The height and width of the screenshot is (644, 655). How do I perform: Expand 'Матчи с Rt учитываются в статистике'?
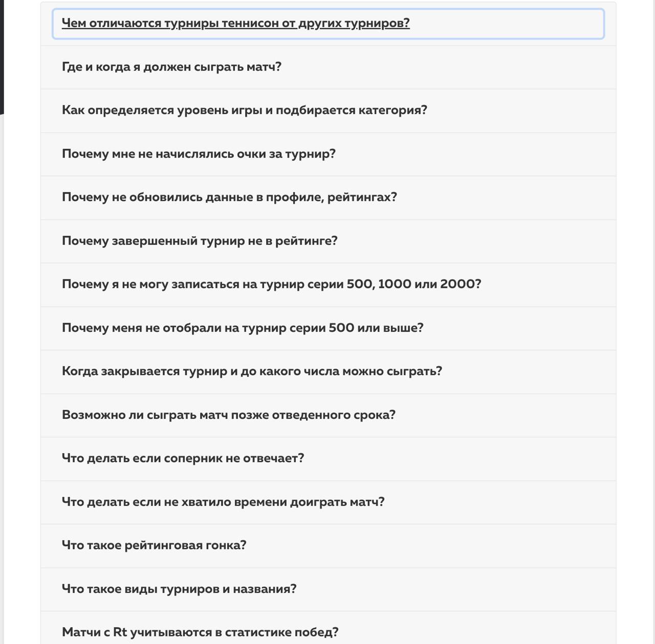328,629
